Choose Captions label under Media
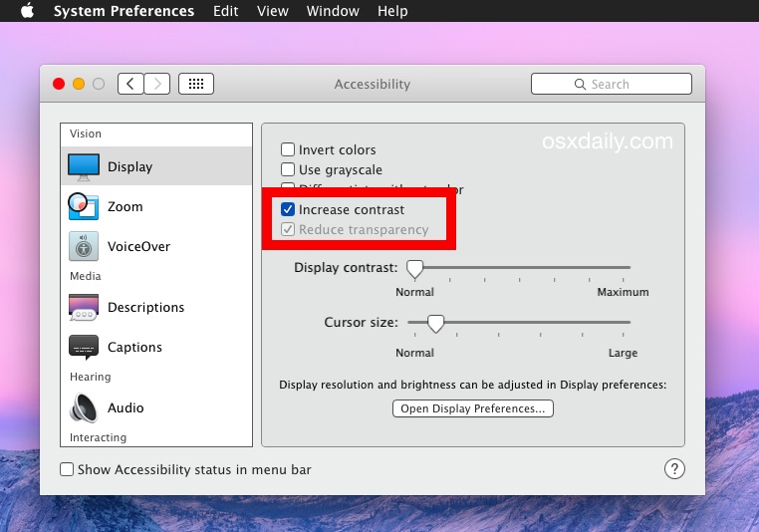This screenshot has height=532, width=759. [x=134, y=347]
